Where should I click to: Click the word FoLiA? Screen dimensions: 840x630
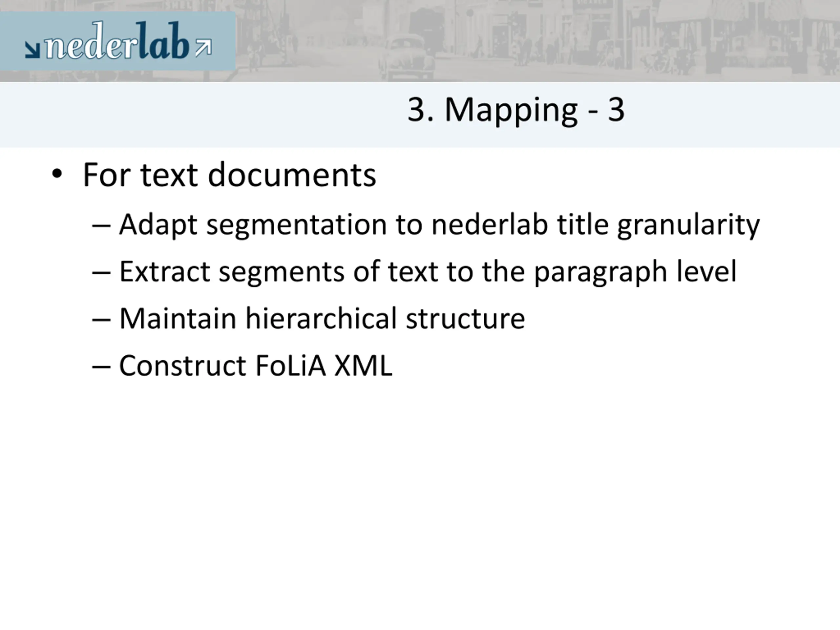click(x=290, y=366)
